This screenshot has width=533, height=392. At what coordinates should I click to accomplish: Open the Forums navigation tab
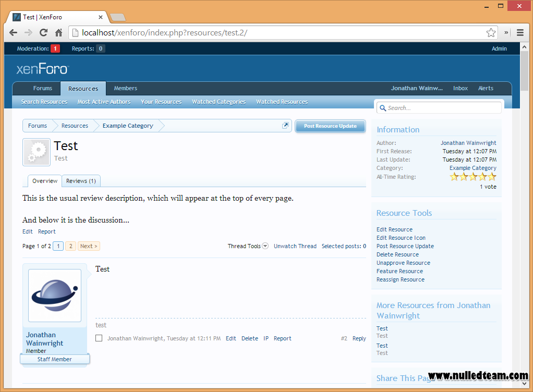pos(43,88)
